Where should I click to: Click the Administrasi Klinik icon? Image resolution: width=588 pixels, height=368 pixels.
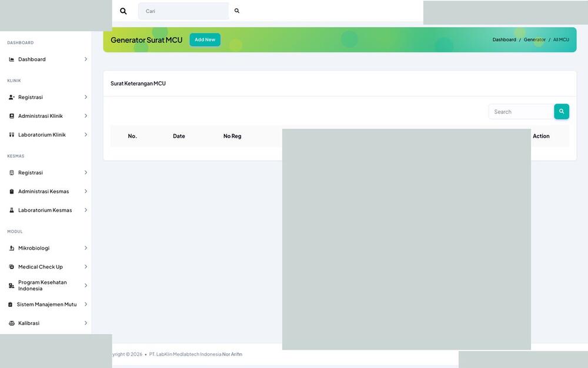12,116
